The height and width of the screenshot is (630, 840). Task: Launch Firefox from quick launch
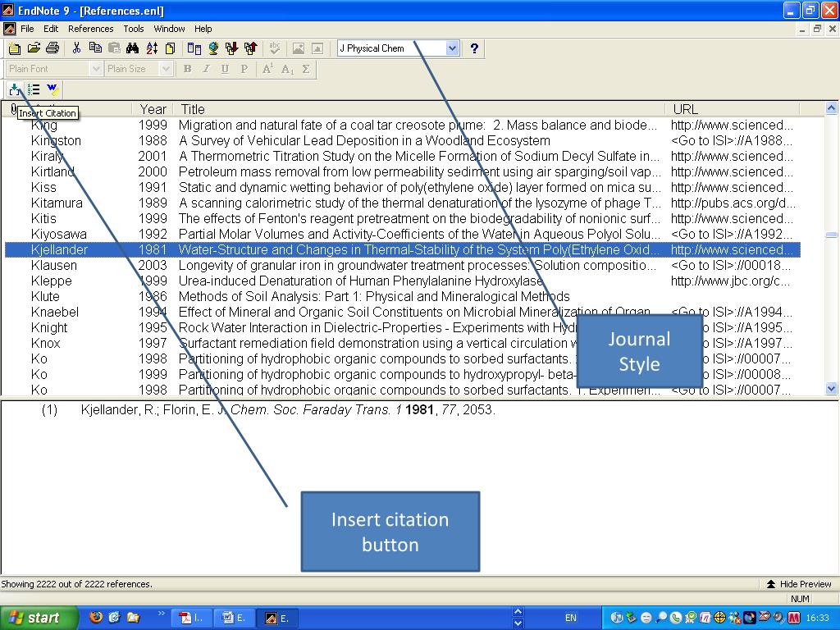[97, 618]
